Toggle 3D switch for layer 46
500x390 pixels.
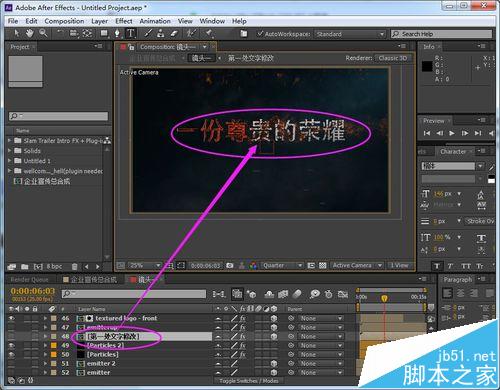point(274,318)
